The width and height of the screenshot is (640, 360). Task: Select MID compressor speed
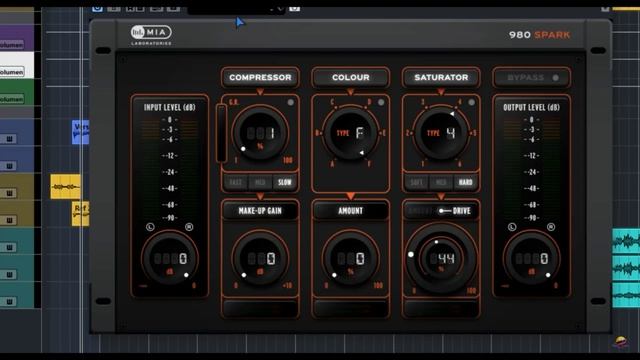click(x=260, y=182)
